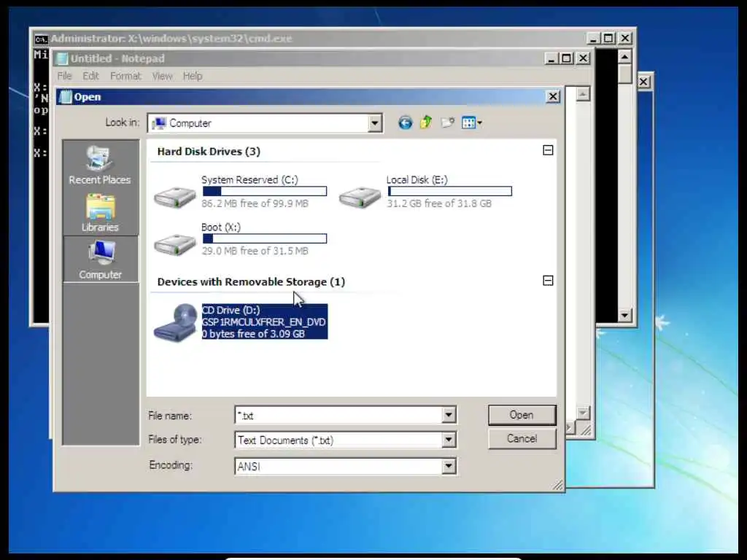Click the Computer icon inside Look in box
747x560 pixels.
(x=159, y=123)
